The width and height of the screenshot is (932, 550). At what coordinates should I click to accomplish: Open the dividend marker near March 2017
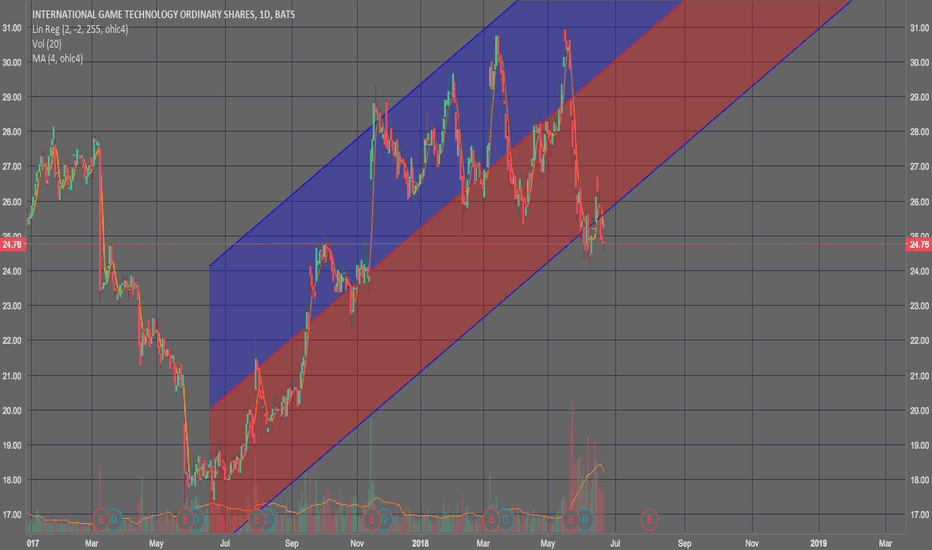pos(114,520)
